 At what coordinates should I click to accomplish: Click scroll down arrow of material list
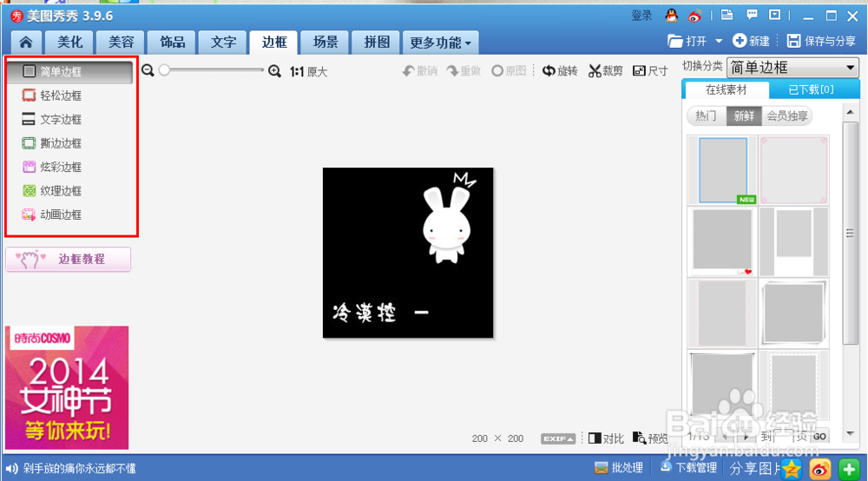point(851,433)
